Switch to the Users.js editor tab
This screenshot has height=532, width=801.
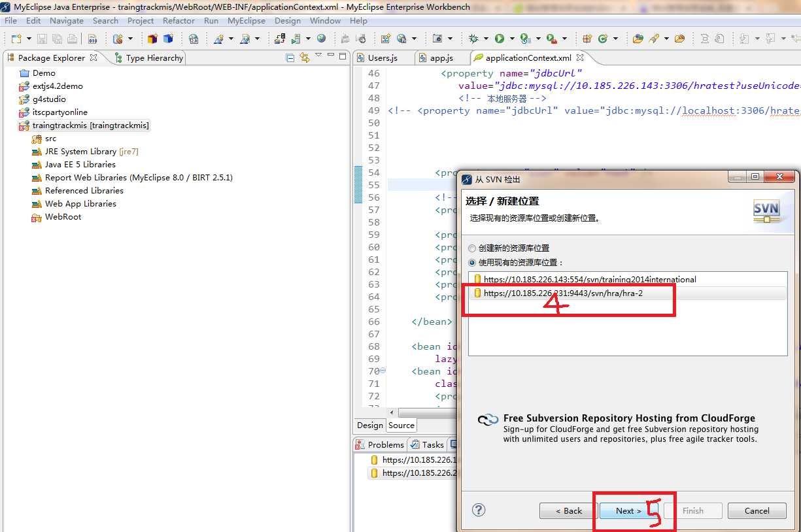coord(383,58)
